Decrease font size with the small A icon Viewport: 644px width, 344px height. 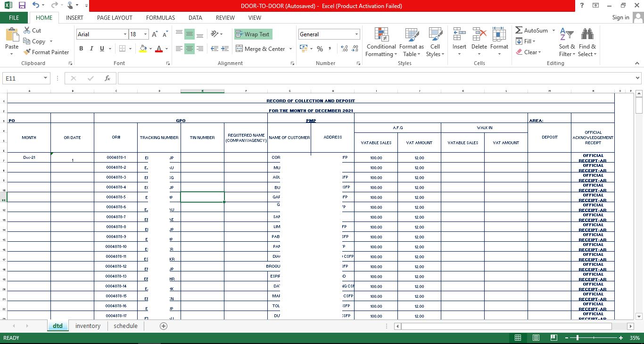point(165,34)
